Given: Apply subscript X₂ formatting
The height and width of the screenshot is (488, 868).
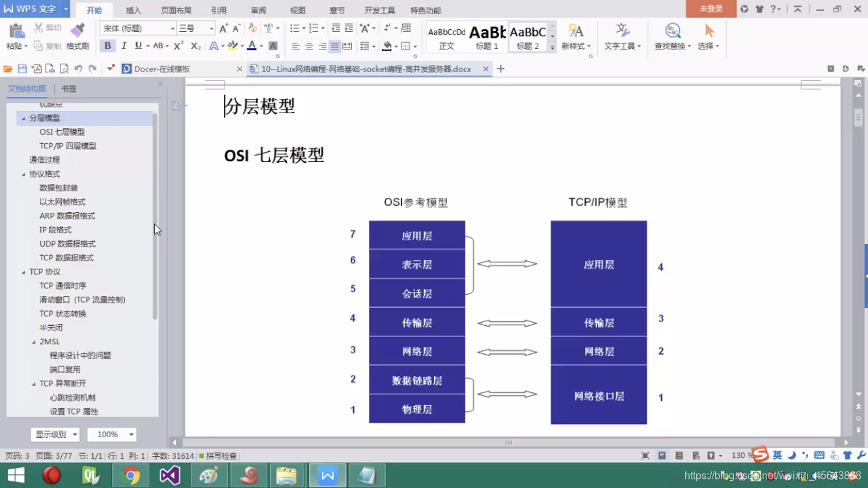Looking at the screenshot, I should point(195,46).
